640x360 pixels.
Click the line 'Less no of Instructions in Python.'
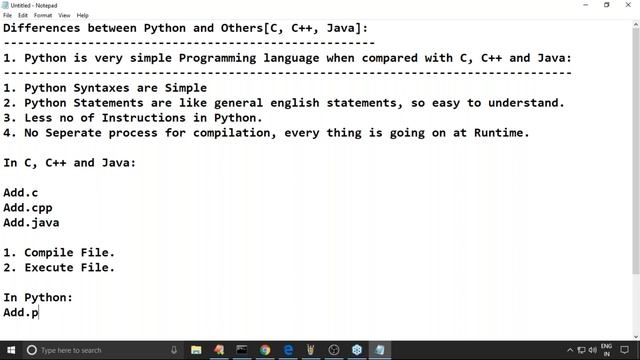coord(133,118)
